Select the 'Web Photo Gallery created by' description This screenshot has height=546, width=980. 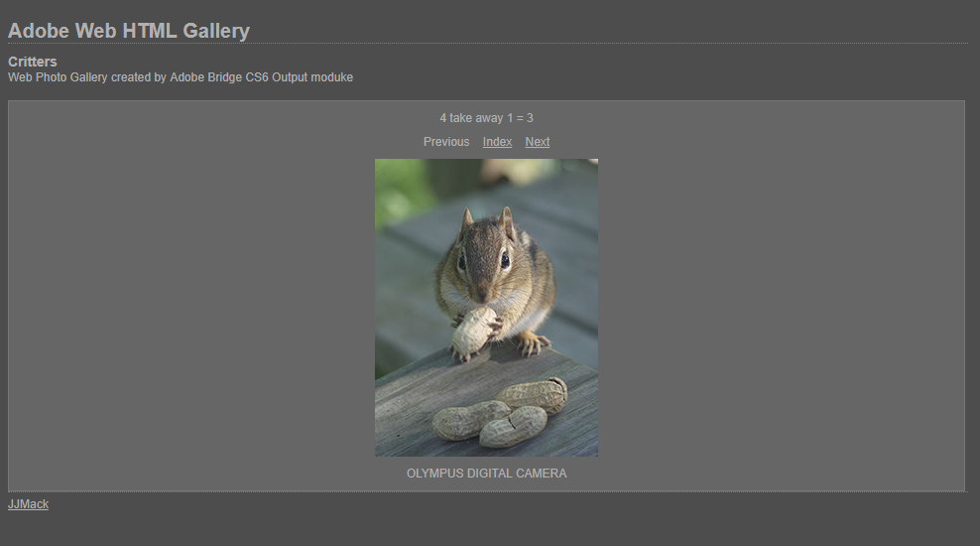coord(181,77)
